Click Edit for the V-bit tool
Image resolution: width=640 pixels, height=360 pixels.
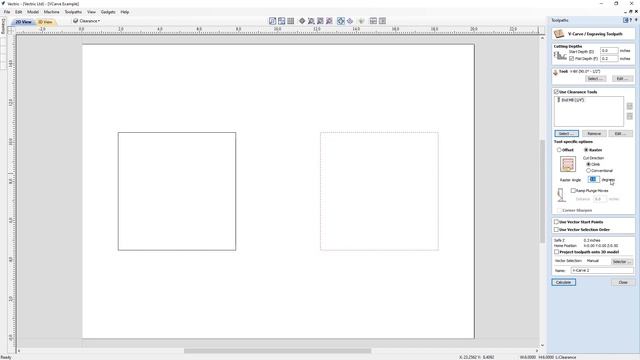click(x=621, y=78)
